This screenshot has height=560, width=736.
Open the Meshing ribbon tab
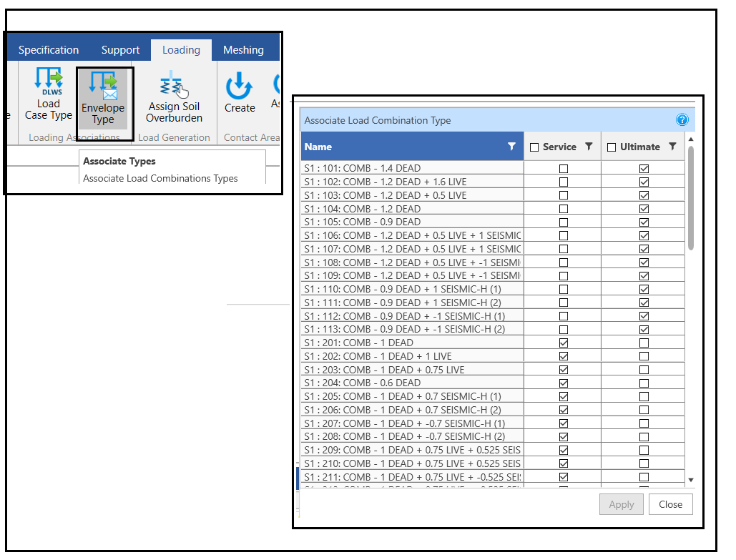point(243,50)
